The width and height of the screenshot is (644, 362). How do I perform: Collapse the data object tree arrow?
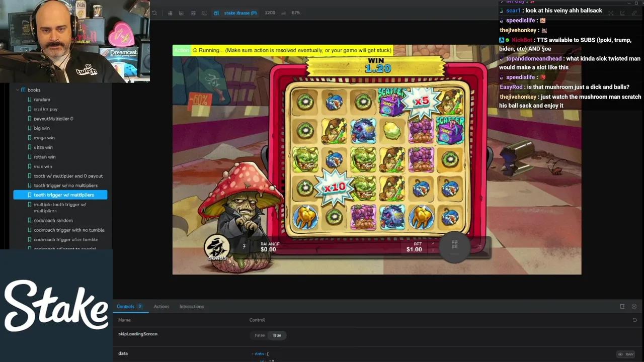click(253, 354)
